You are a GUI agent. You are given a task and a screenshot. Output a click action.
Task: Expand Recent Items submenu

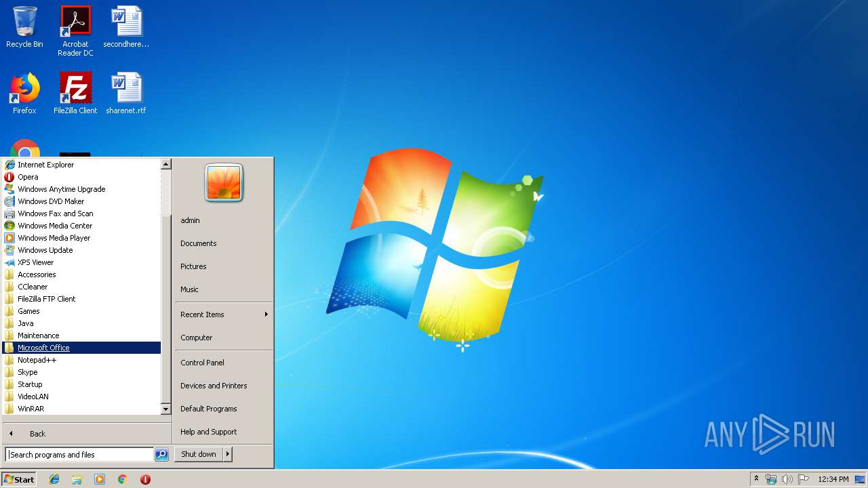click(224, 314)
